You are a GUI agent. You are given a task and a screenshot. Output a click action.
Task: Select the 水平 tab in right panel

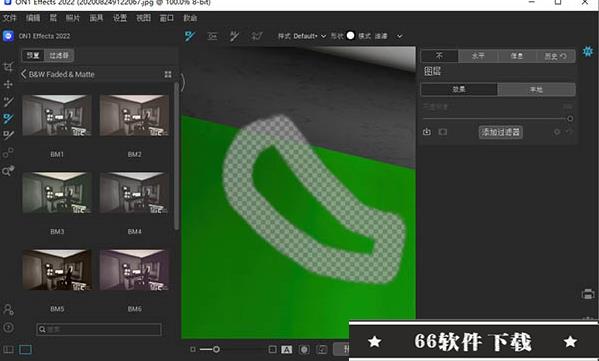click(x=478, y=56)
